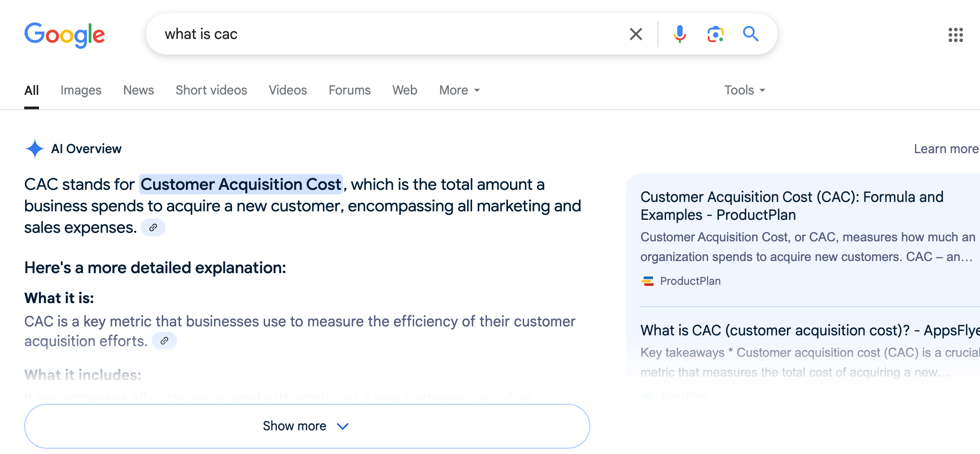Open the Videos results tab

pos(288,90)
